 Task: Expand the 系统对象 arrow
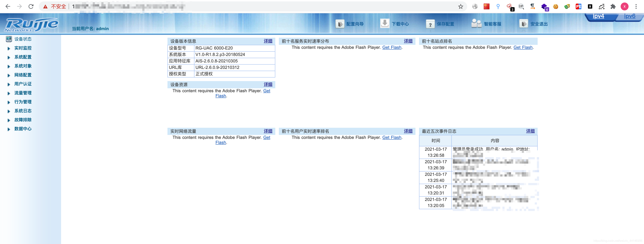(9, 66)
